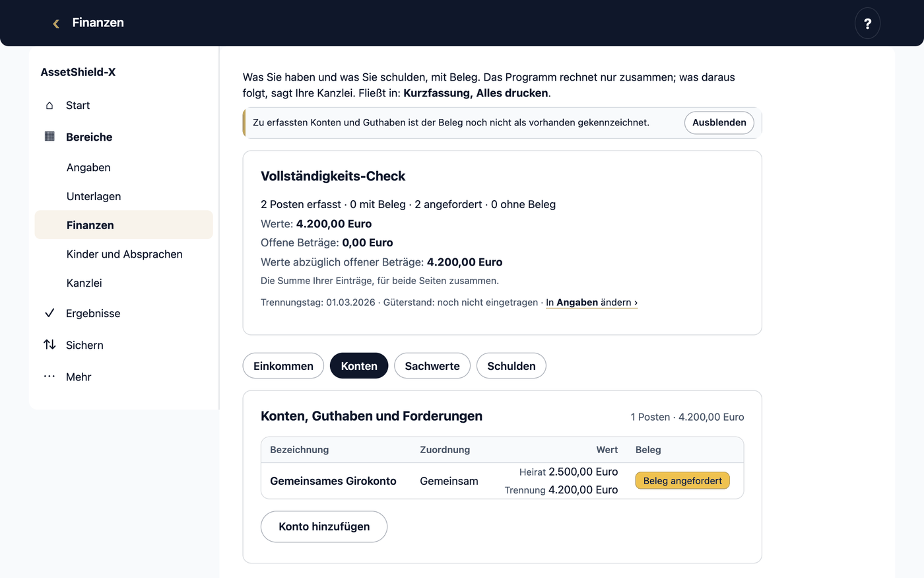This screenshot has height=578, width=924.
Task: Click the back chevron next to Finanzen
Action: point(56,23)
